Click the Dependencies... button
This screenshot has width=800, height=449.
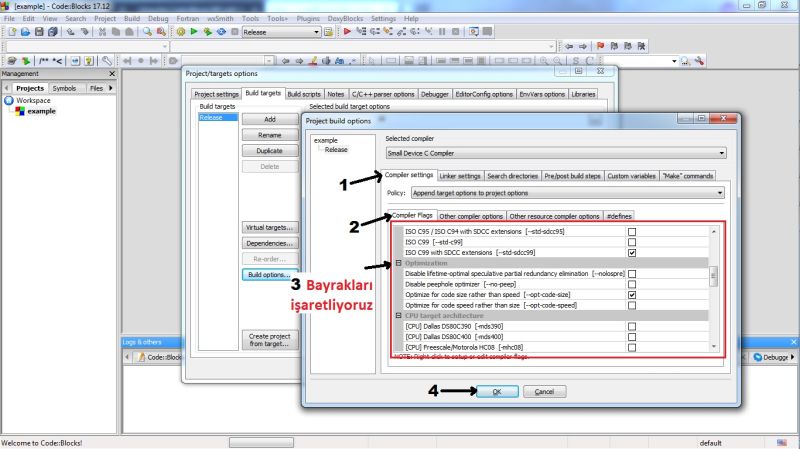click(269, 243)
